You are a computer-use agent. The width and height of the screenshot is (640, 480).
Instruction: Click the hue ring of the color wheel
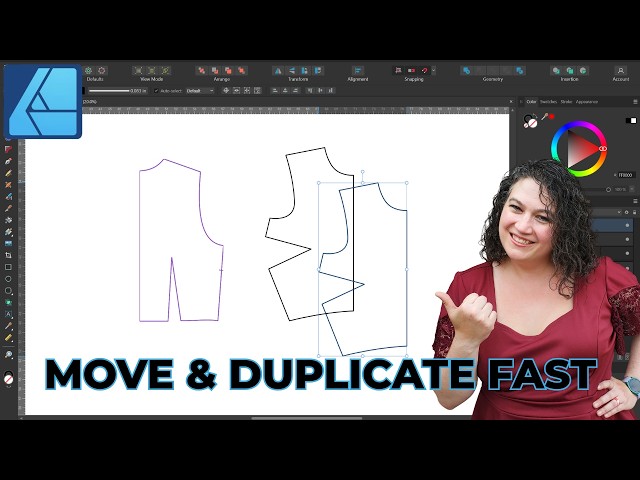[578, 124]
